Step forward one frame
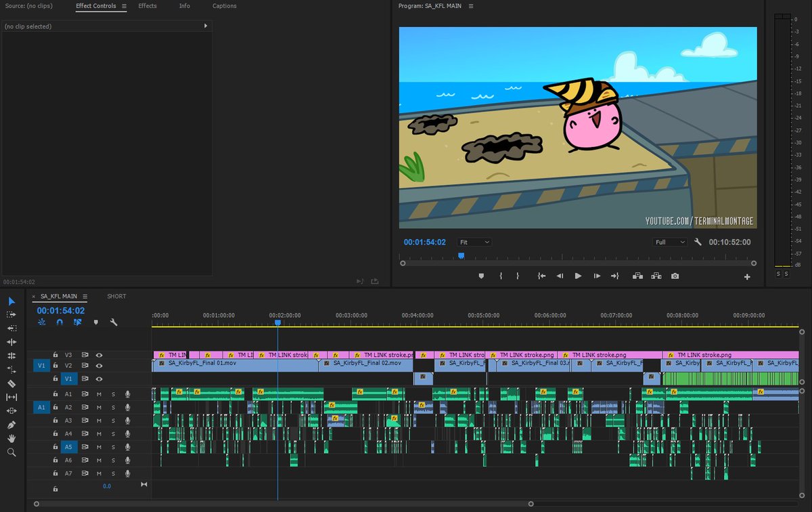The image size is (812, 512). [x=597, y=276]
